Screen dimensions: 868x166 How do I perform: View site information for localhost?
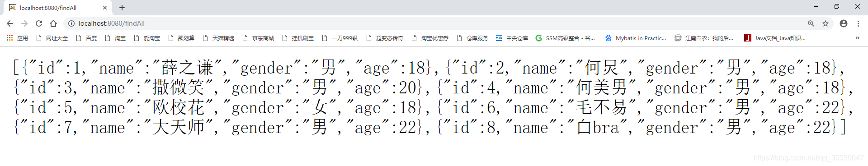71,23
